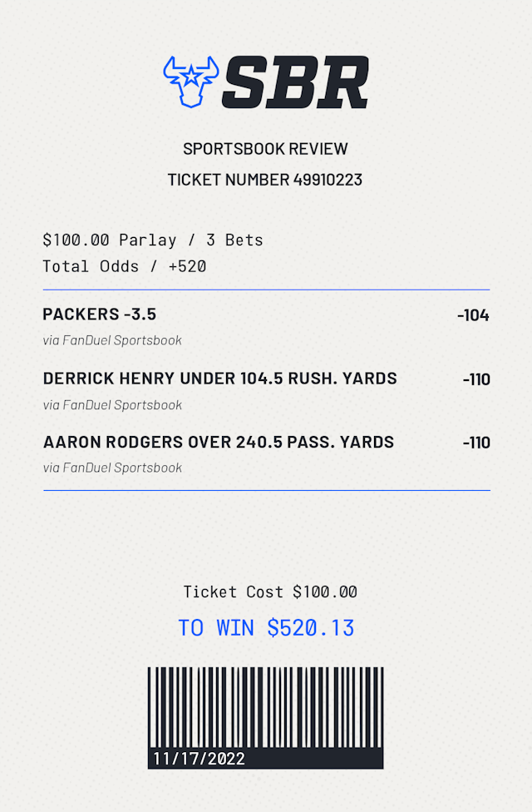The height and width of the screenshot is (812, 532).
Task: Open FanDuel Sportsbook link under Aaron Rodgers bet
Action: (112, 468)
